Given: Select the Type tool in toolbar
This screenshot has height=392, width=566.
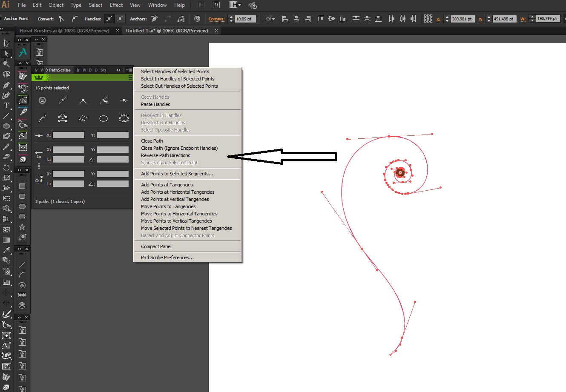Looking at the screenshot, I should click(6, 106).
